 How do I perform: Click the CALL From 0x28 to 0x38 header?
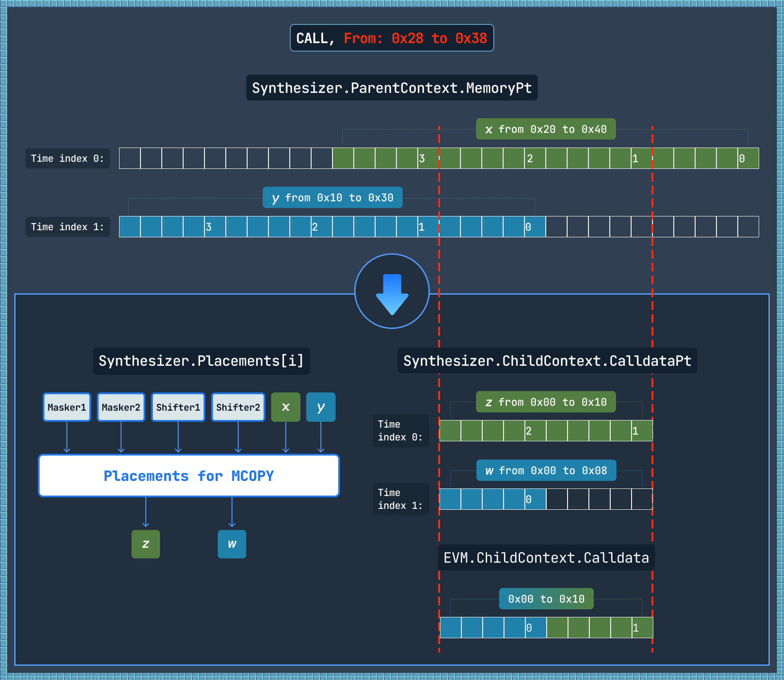click(x=392, y=38)
